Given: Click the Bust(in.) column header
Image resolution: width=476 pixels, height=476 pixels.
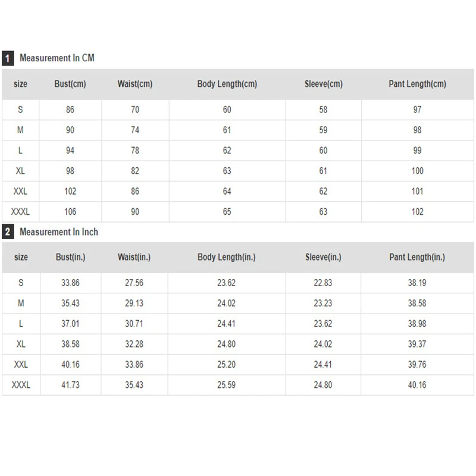Looking at the screenshot, I should (70, 257).
